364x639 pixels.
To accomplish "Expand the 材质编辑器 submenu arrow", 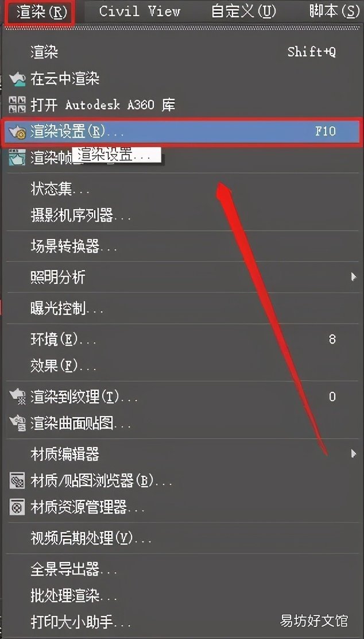I will [354, 453].
